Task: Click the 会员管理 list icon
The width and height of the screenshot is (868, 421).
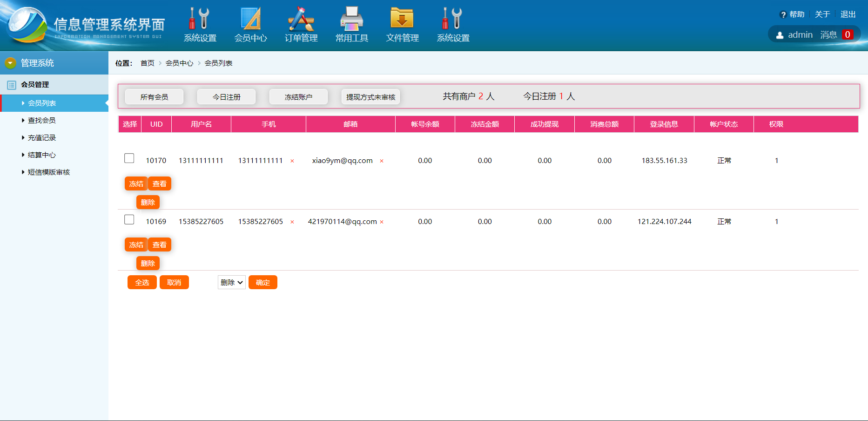Action: (x=12, y=85)
